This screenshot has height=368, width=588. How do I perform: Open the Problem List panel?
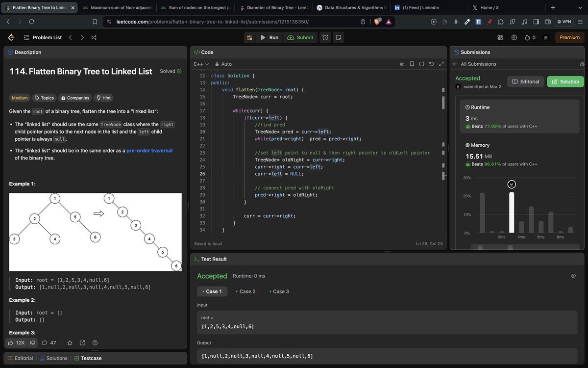[x=43, y=37]
